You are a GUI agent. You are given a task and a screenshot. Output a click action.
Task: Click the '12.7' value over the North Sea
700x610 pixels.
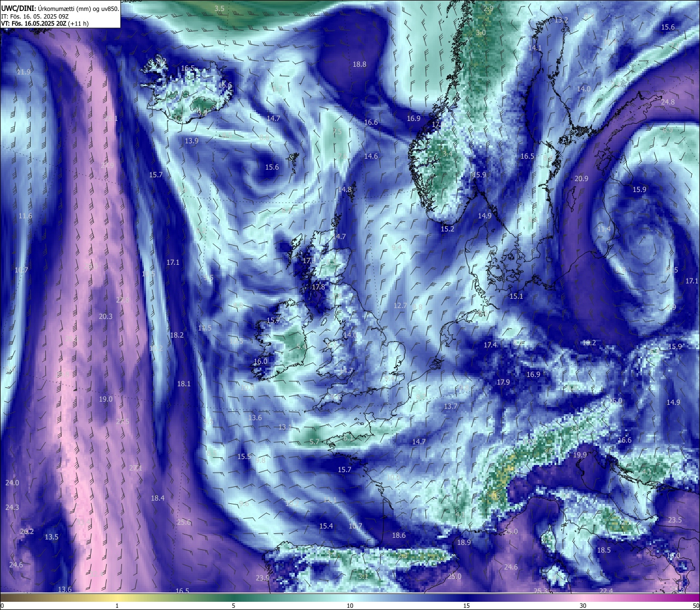coord(400,305)
